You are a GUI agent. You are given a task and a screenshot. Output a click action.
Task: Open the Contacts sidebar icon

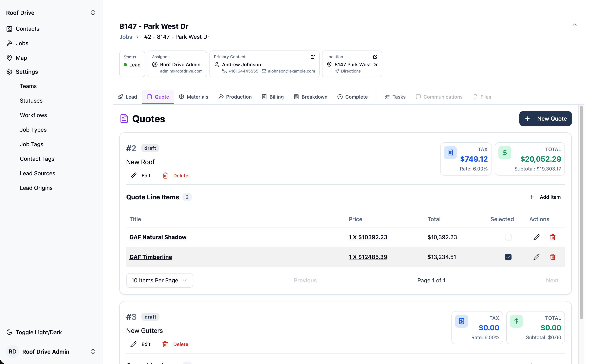pyautogui.click(x=9, y=29)
